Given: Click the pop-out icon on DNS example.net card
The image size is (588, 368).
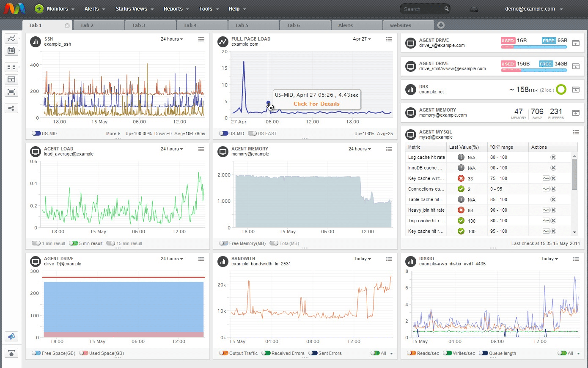Looking at the screenshot, I should pos(576,90).
